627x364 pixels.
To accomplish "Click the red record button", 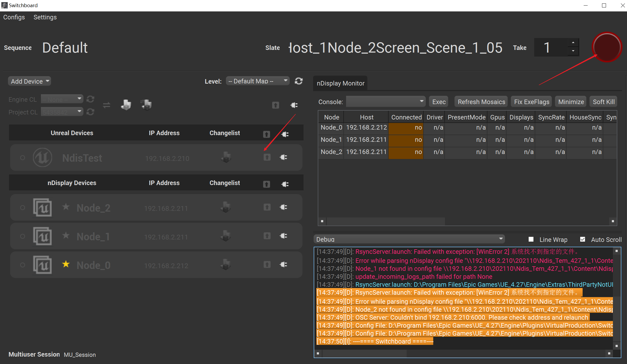I will [607, 47].
